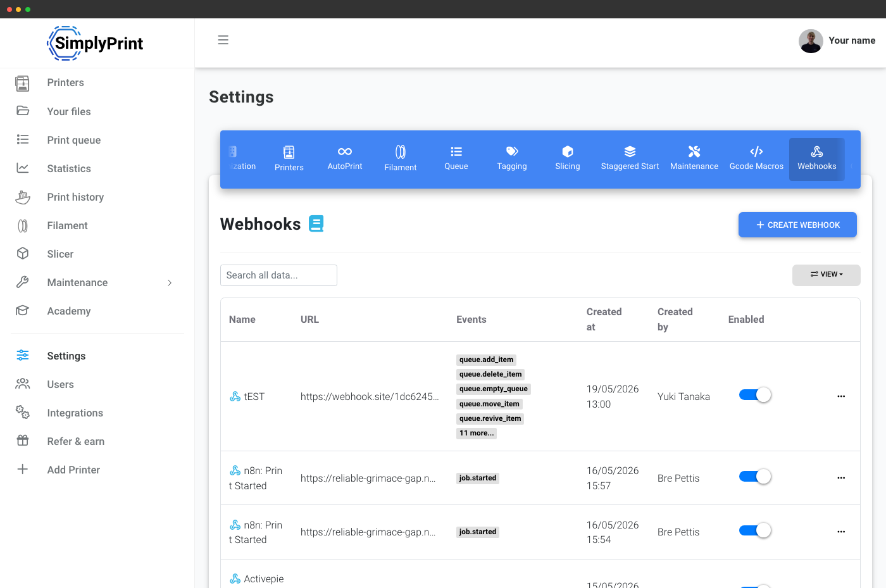Click the queue.empty_queue event badge
Screen dimensions: 886x588
pos(494,389)
